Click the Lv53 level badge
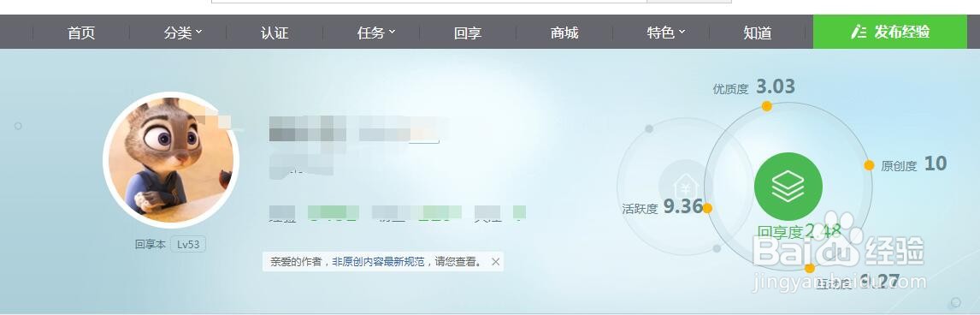The height and width of the screenshot is (315, 980). pos(188,244)
